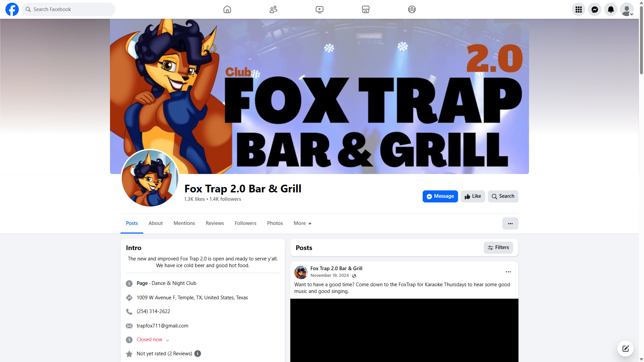Open the Groups icon in top navigation
This screenshot has height=362, width=644.
412,9
